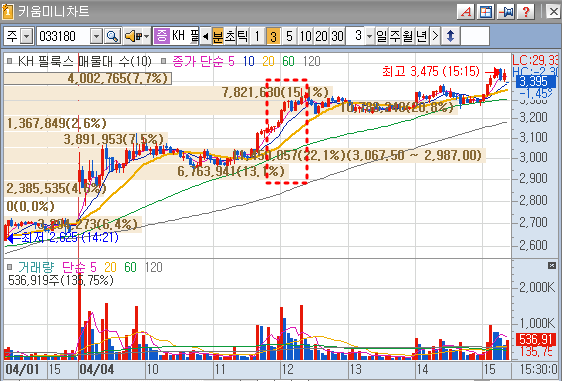
Task: Click the blue up-down arrow icon
Action: tap(450, 36)
